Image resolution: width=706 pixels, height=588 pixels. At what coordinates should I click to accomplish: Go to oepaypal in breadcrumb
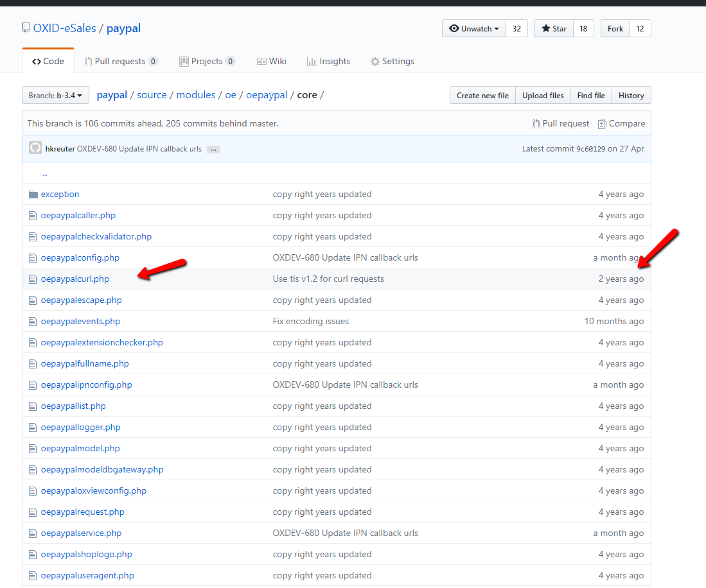click(267, 95)
